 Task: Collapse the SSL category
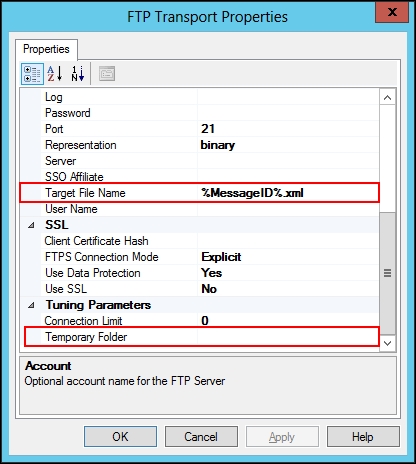pos(31,225)
